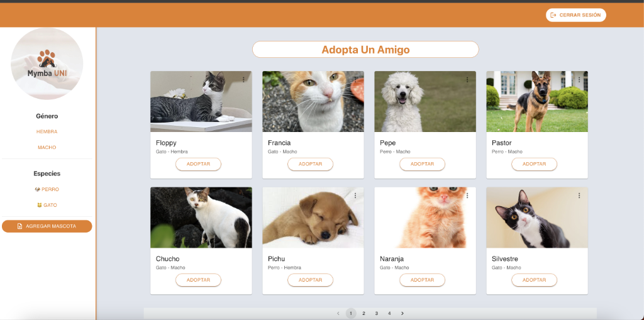Click 'Perro - Hembra' under Pichu
644x320 pixels.
tap(284, 268)
